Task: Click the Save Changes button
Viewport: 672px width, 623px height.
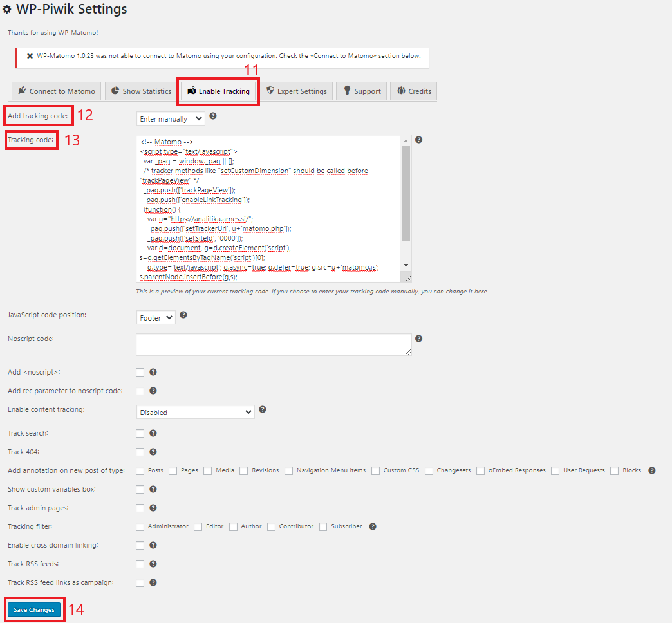Action: [34, 609]
